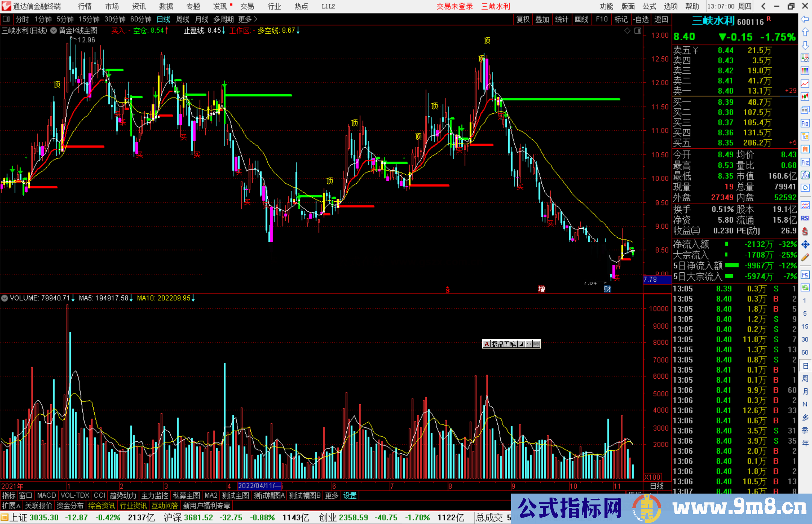This screenshot has height=524, width=812.
Task: Click the 设置 link in indicator bar
Action: (x=350, y=495)
